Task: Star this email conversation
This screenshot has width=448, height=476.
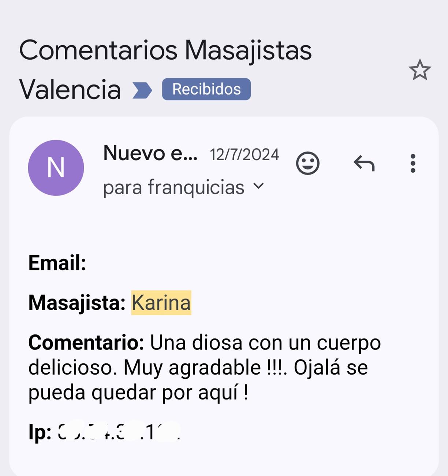Action: pos(419,70)
